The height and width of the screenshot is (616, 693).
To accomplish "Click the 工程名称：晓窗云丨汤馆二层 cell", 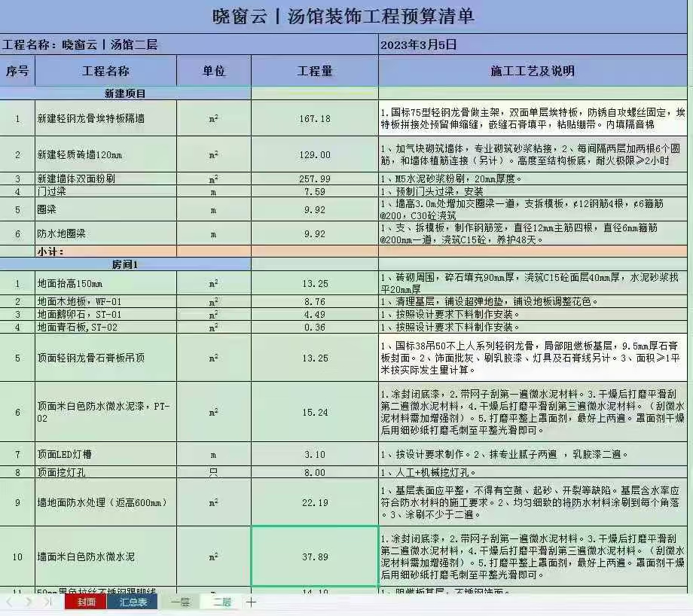I will tap(188, 44).
